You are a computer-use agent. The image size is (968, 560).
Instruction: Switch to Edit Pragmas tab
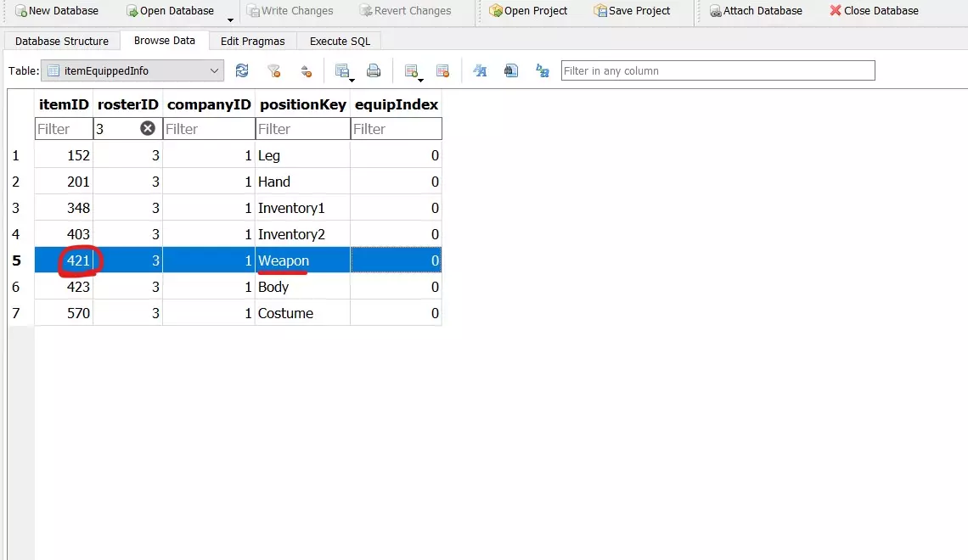coord(252,41)
